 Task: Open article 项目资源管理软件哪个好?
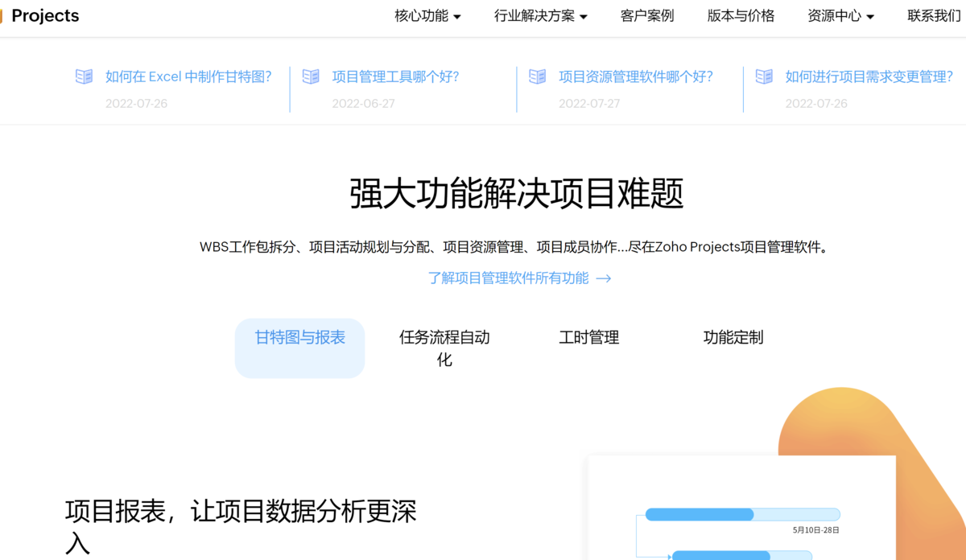pyautogui.click(x=636, y=76)
